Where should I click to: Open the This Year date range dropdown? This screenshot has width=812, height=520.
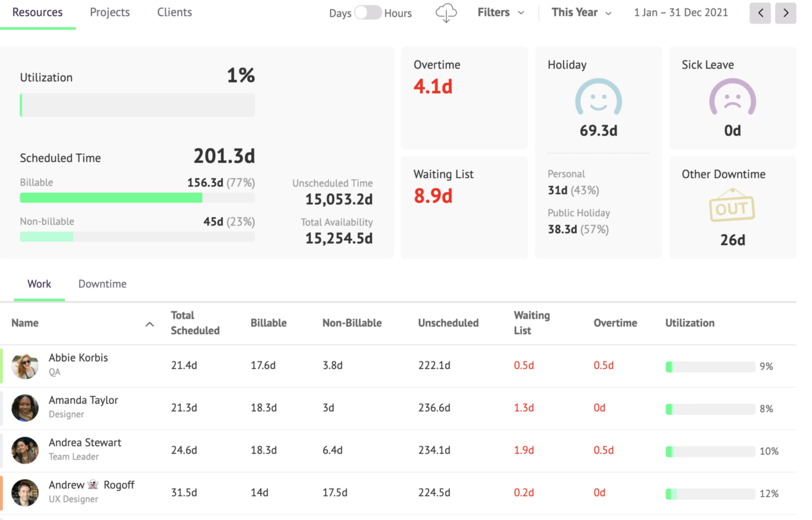click(x=581, y=12)
